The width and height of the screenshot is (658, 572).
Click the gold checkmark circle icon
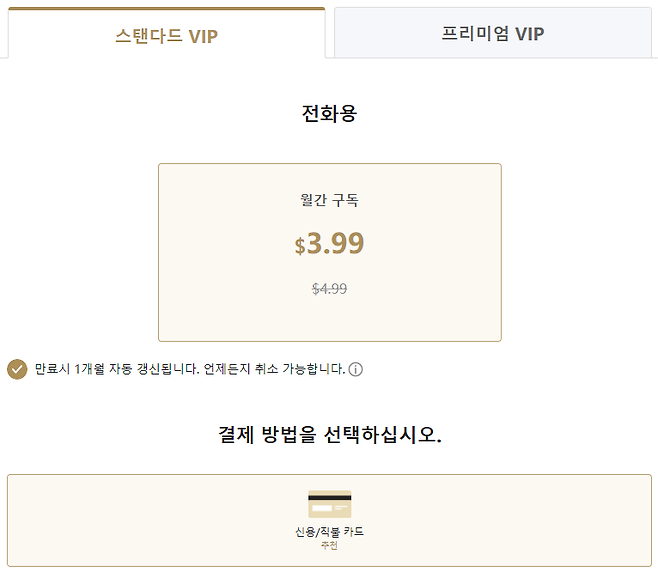point(17,369)
